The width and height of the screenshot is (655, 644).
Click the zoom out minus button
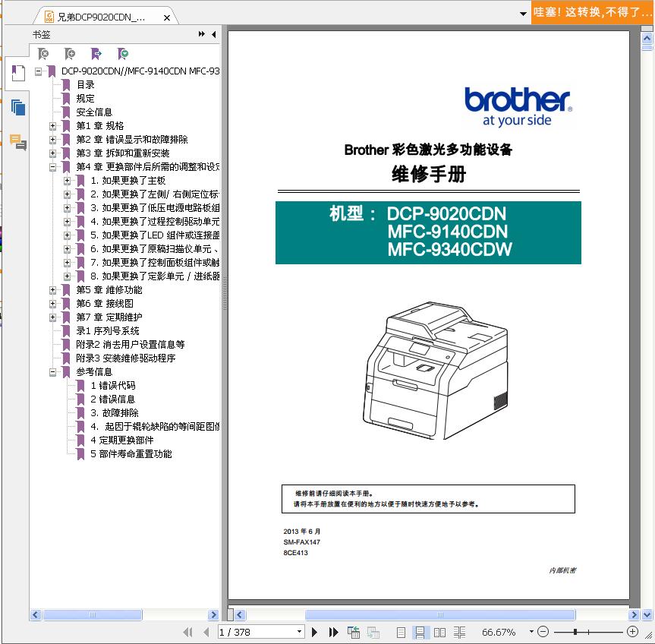(x=543, y=631)
